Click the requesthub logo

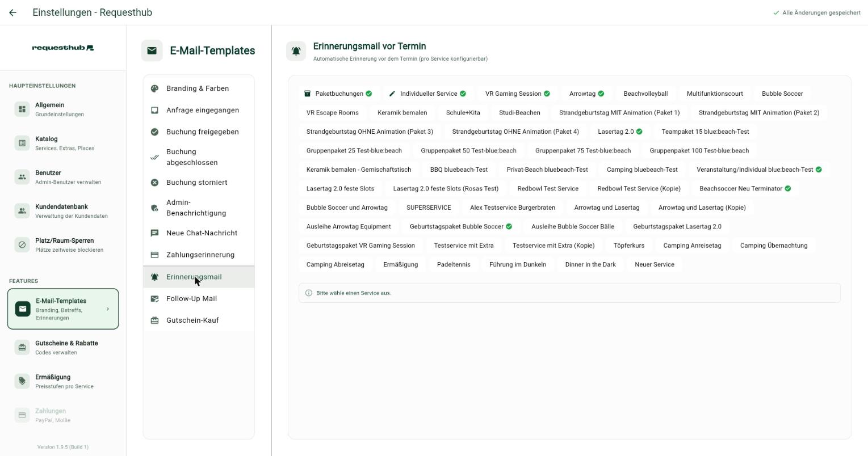[x=63, y=48]
